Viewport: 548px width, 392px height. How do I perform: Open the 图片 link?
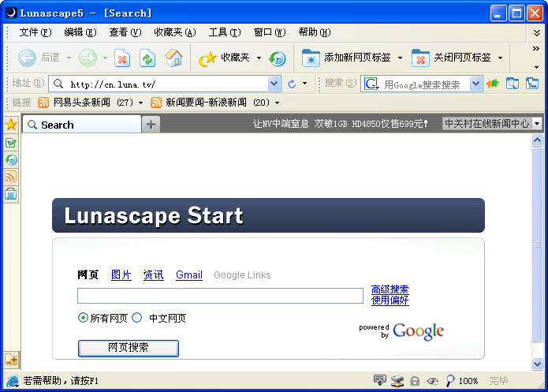point(121,274)
